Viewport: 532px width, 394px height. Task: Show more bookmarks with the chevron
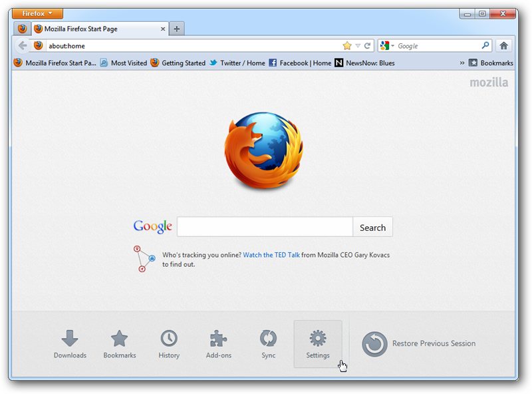click(x=462, y=63)
